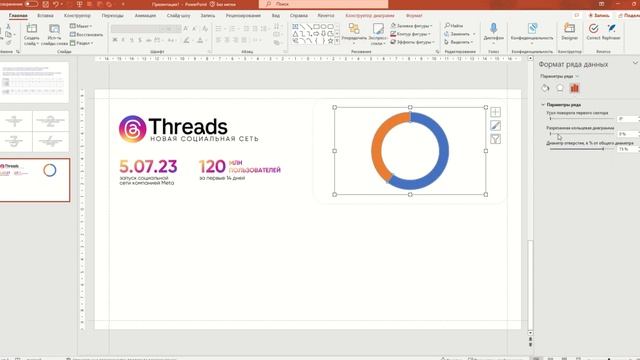
Task: Click the chart elements plus button
Action: coord(496,112)
